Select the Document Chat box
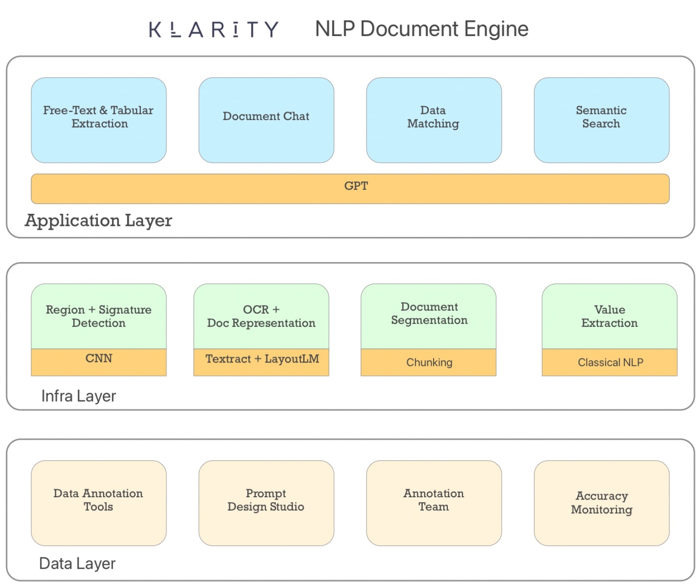Screen dimensions: 700x588 (266, 120)
